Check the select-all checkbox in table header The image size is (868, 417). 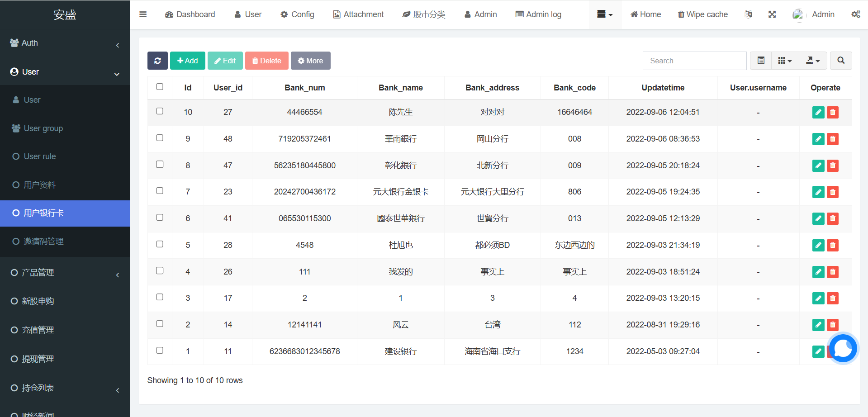click(160, 87)
